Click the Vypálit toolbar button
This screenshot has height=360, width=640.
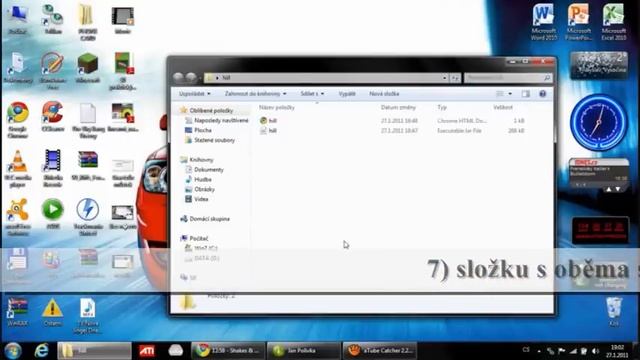(347, 94)
